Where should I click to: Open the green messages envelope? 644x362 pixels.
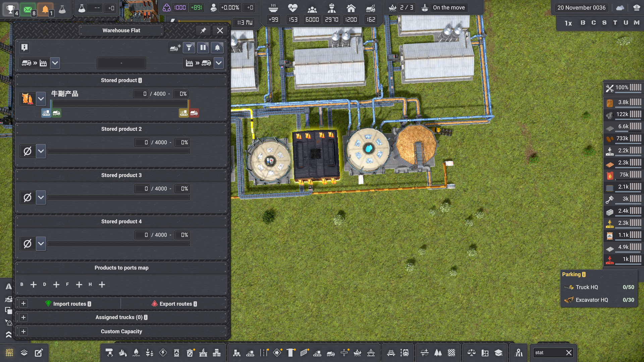[x=28, y=9]
